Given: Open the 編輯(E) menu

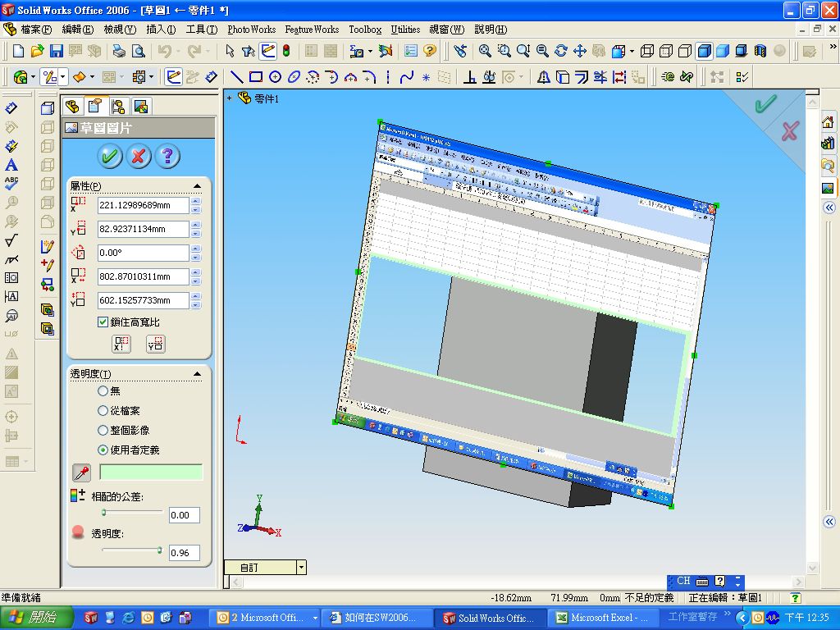Looking at the screenshot, I should click(78, 30).
